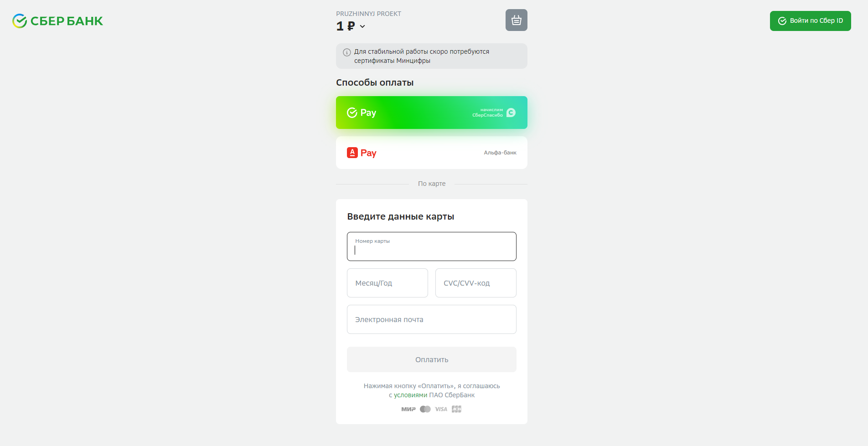Image resolution: width=868 pixels, height=446 pixels.
Task: Click the МИР payment system logo
Action: click(408, 409)
